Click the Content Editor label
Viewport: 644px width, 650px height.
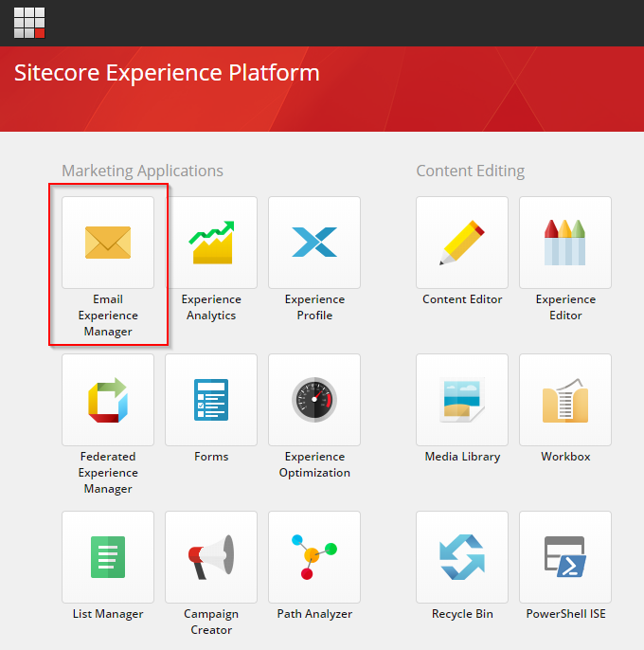[x=462, y=299]
